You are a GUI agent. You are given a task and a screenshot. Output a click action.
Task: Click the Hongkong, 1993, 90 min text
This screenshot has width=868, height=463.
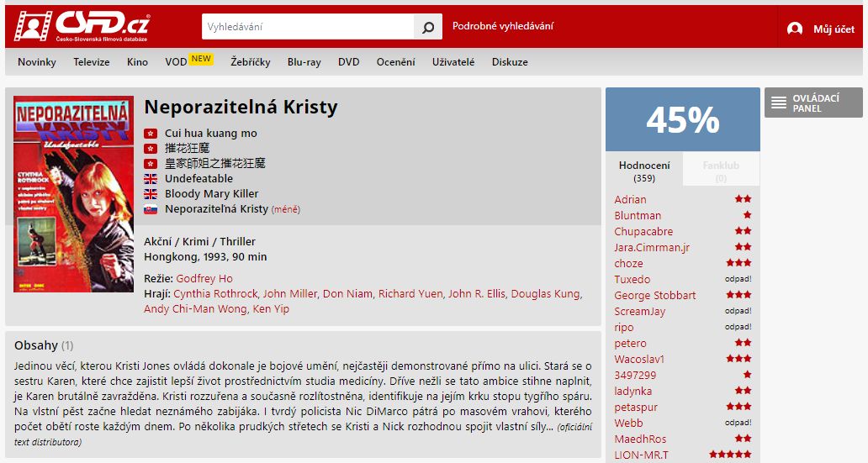205,256
